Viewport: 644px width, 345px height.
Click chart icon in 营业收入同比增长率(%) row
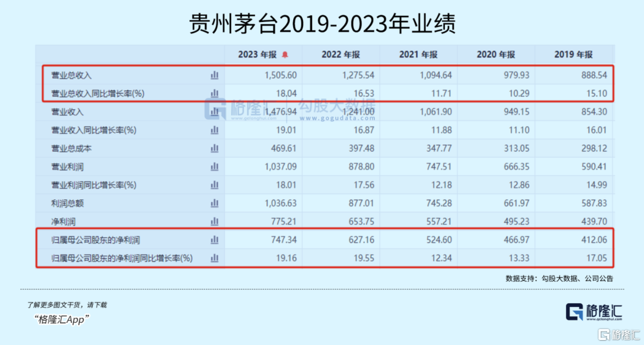(214, 130)
